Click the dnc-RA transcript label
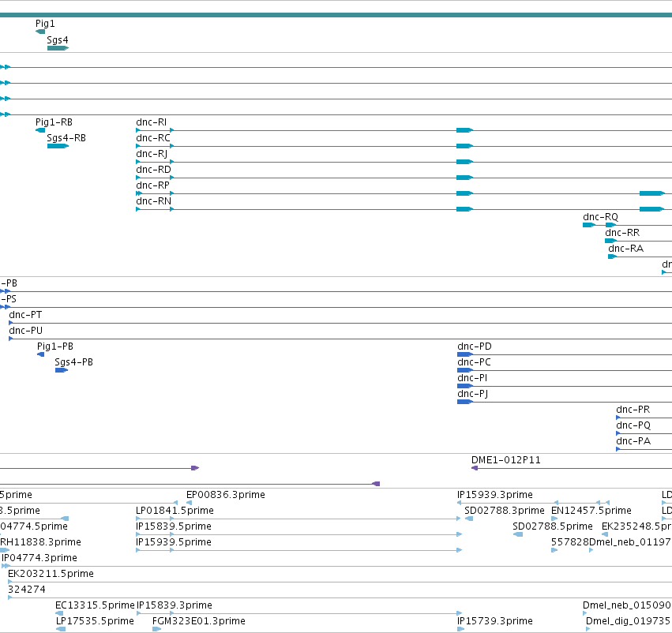This screenshot has height=633, width=672. 625,249
